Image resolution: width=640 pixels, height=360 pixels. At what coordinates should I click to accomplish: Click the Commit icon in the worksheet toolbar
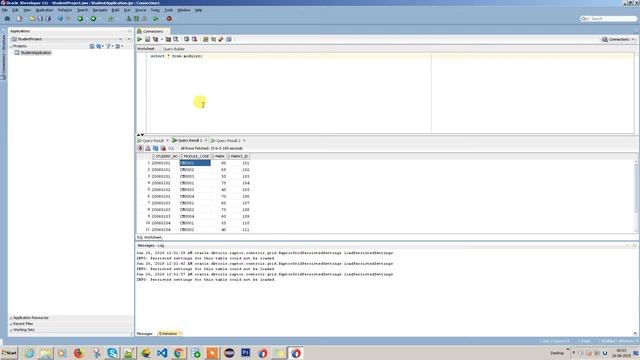pos(187,39)
